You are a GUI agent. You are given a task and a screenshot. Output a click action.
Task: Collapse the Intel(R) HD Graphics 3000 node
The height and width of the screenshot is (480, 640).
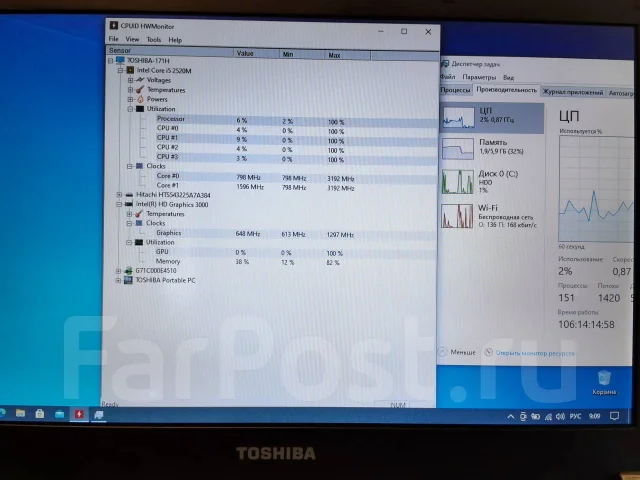(x=119, y=204)
